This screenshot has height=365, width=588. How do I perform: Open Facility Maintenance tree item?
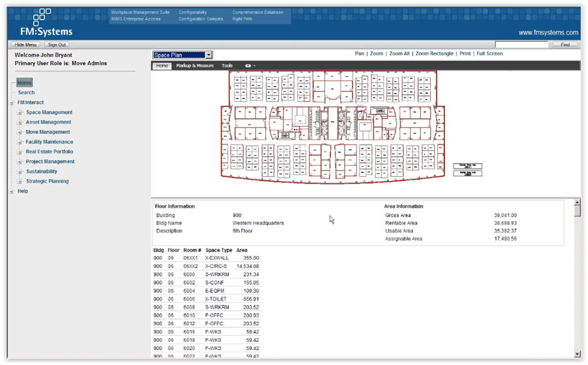(49, 142)
